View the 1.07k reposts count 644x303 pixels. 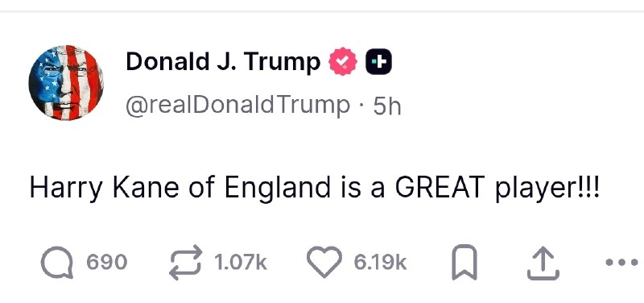(240, 262)
